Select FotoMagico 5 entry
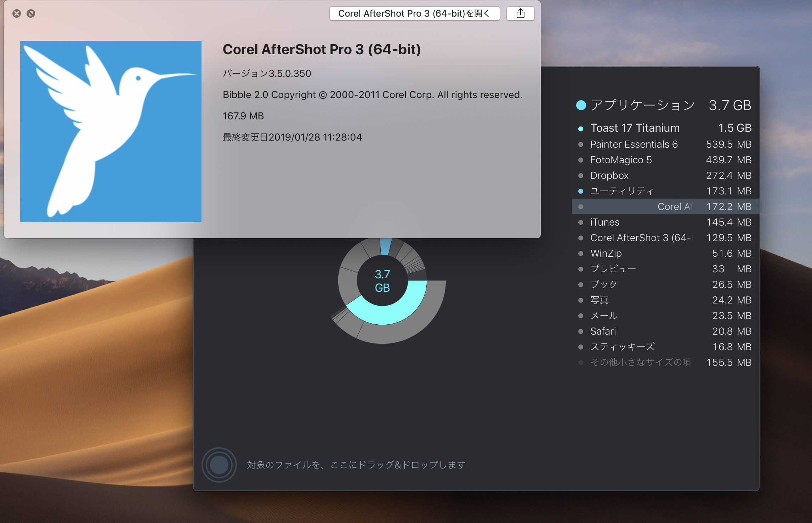Viewport: 812px width, 523px height. coord(665,160)
